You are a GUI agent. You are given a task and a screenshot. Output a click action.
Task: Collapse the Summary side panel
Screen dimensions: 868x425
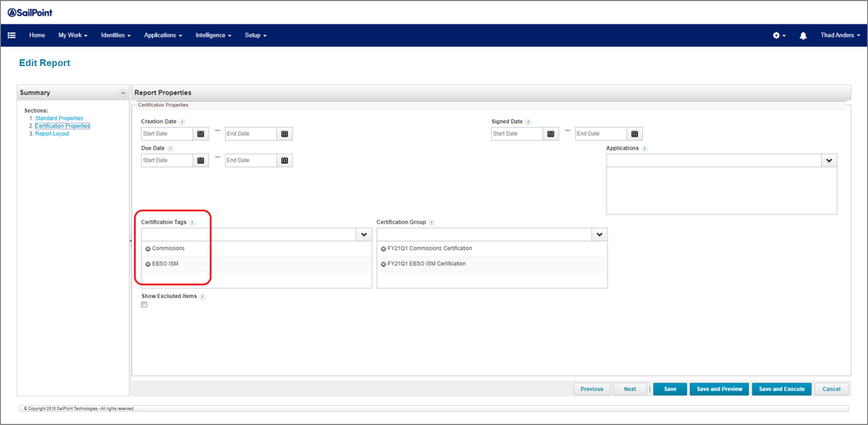tap(123, 93)
